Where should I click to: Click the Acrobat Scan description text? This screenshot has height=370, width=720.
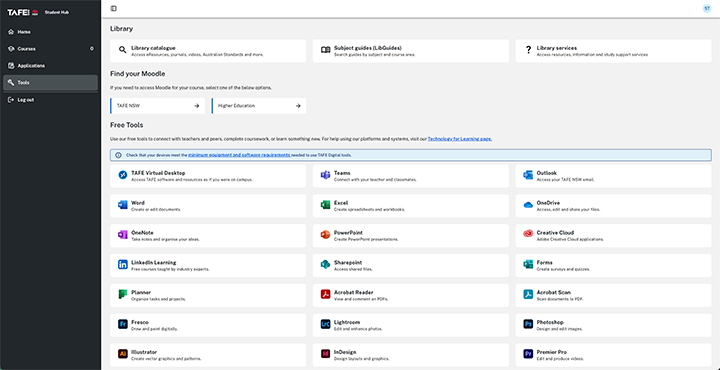[560, 299]
